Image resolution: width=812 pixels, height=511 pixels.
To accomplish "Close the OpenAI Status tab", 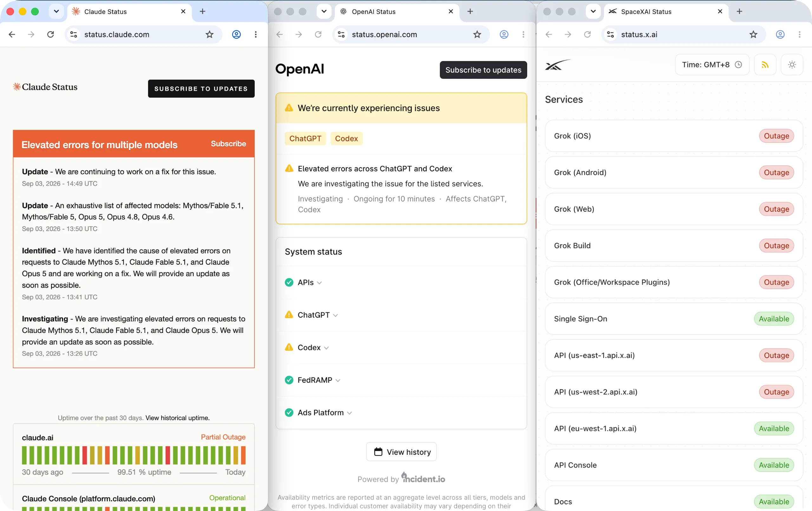I will [x=450, y=11].
